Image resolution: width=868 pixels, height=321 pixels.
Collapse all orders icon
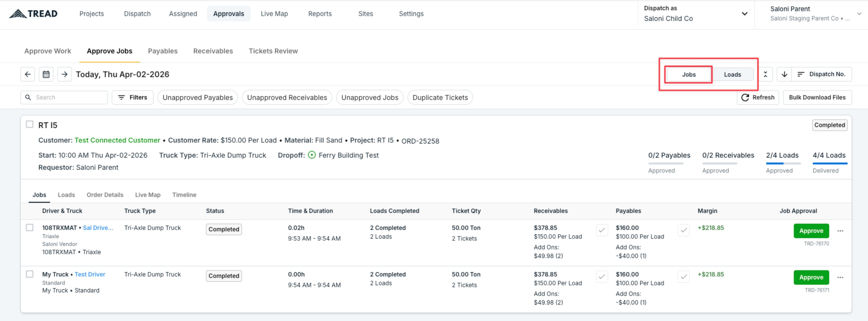point(765,74)
